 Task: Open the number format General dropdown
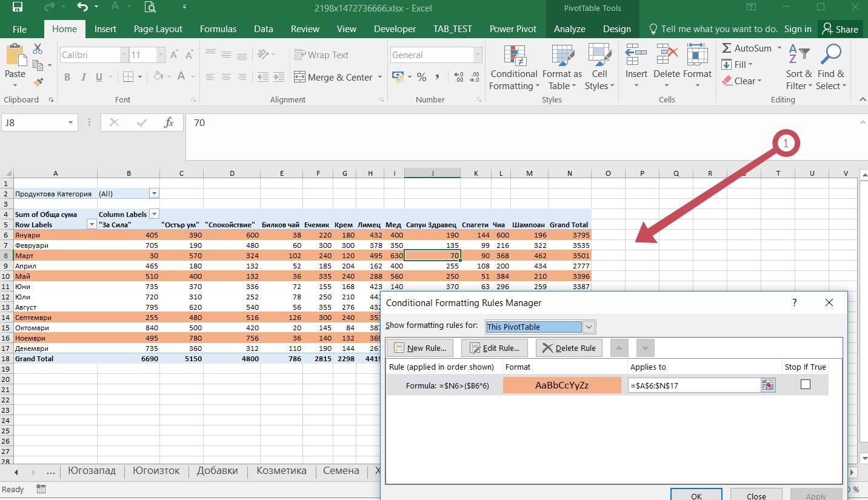476,55
